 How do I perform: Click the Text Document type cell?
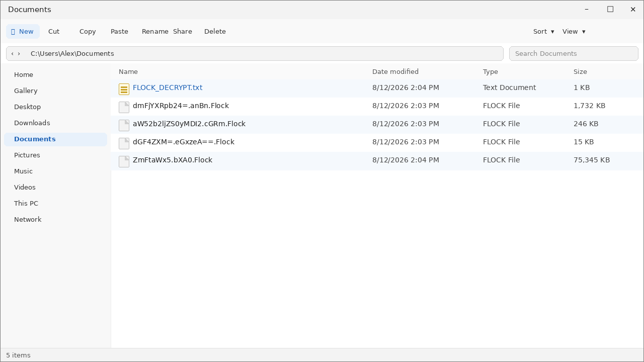point(509,87)
